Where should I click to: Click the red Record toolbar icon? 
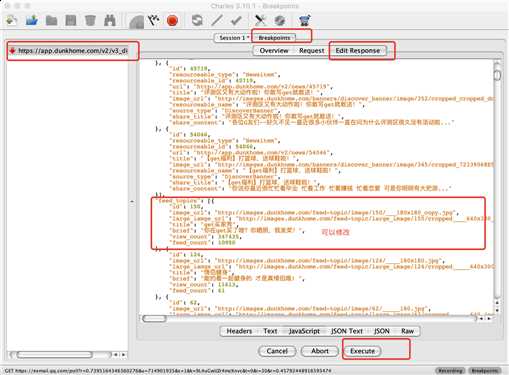[172, 21]
